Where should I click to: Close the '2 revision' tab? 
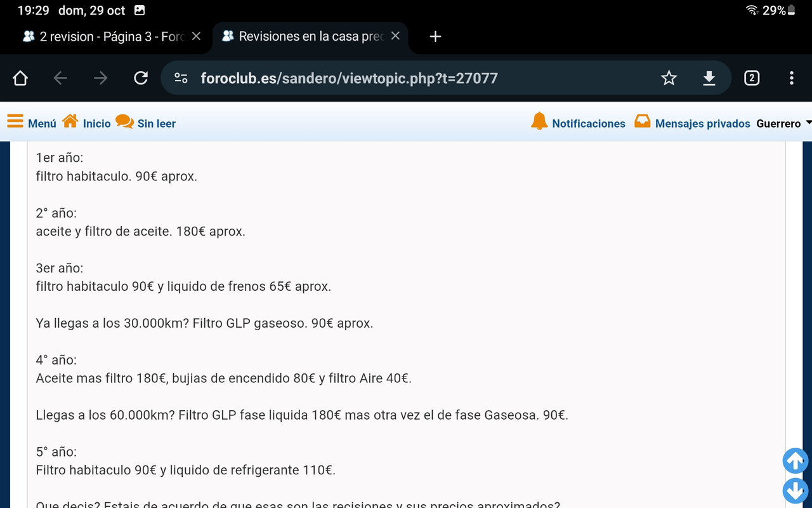pyautogui.click(x=196, y=36)
